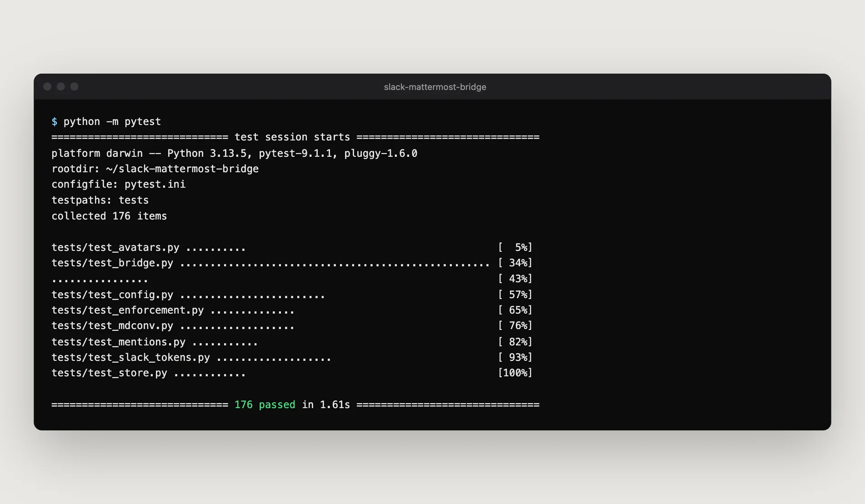Click the '[ 82%]' progress indicator
Screen dimensions: 865x504
[x=515, y=342]
